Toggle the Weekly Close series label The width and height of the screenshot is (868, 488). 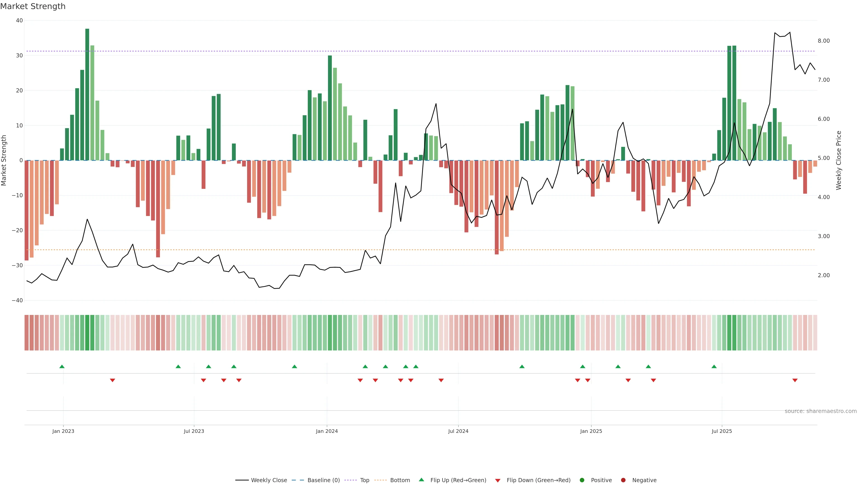269,480
